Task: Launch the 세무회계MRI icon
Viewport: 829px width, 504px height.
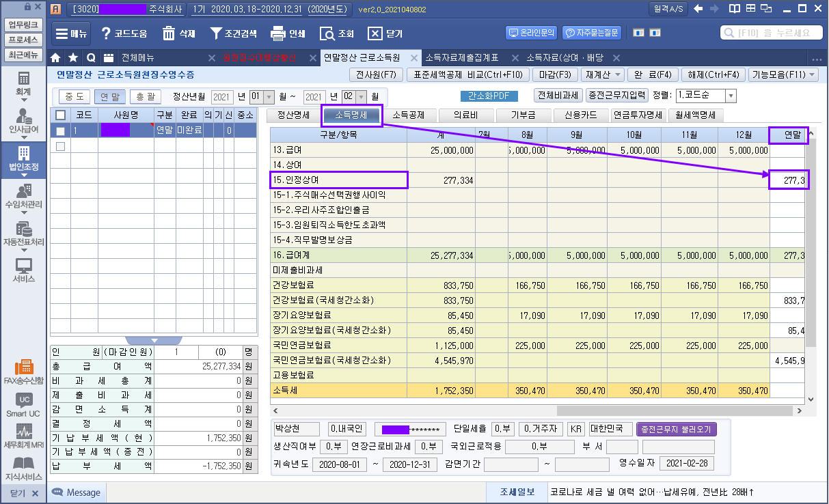Action: 23,436
